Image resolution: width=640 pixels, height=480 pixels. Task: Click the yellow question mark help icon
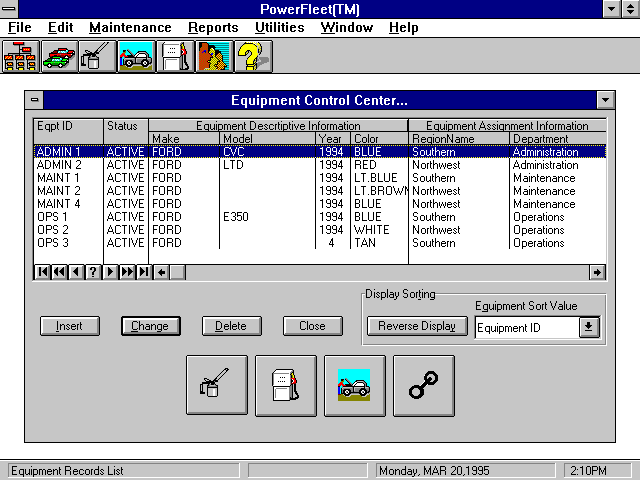click(x=253, y=56)
